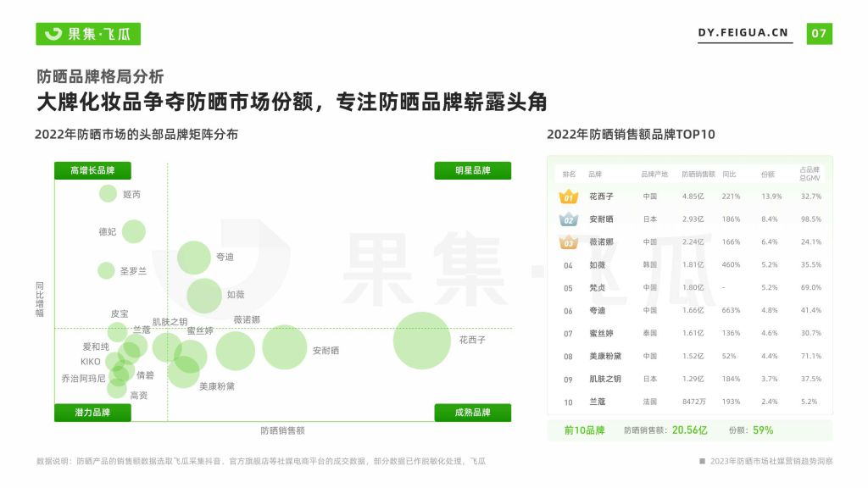Click the 法国 origin cell
This screenshot has width=868, height=488.
[650, 402]
